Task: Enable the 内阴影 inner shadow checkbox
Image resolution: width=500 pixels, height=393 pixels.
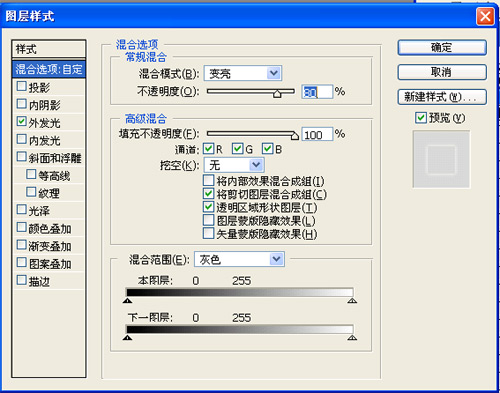Action: (x=22, y=104)
